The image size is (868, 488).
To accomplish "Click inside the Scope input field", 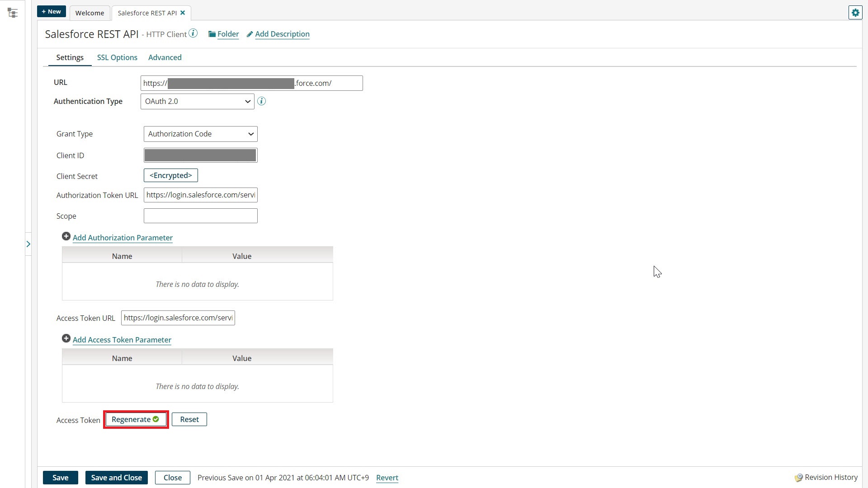I will pyautogui.click(x=200, y=216).
